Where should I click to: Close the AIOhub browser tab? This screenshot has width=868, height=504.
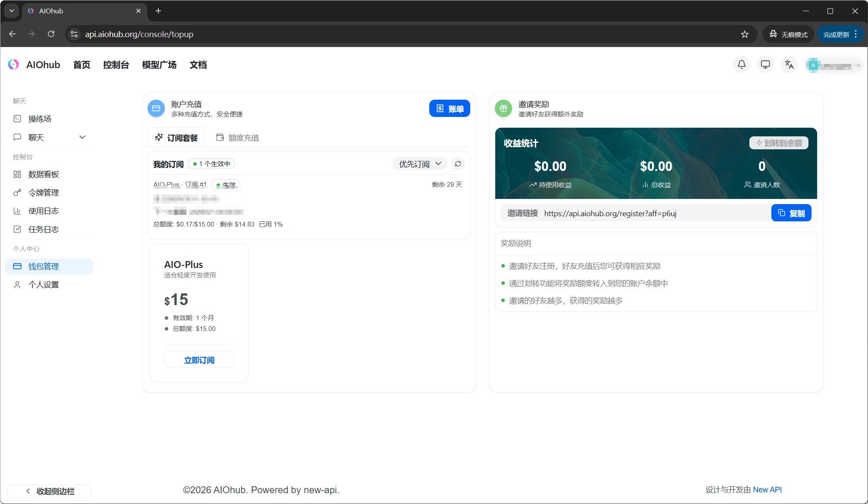pyautogui.click(x=138, y=11)
